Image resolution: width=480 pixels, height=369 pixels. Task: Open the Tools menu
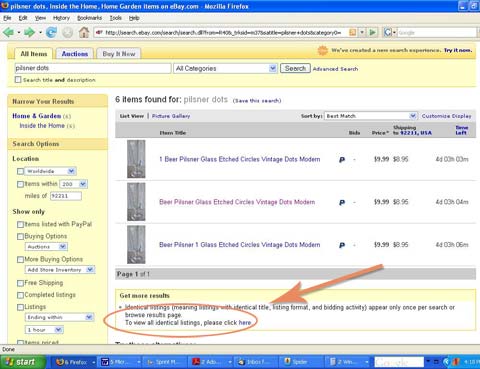pyautogui.click(x=116, y=18)
